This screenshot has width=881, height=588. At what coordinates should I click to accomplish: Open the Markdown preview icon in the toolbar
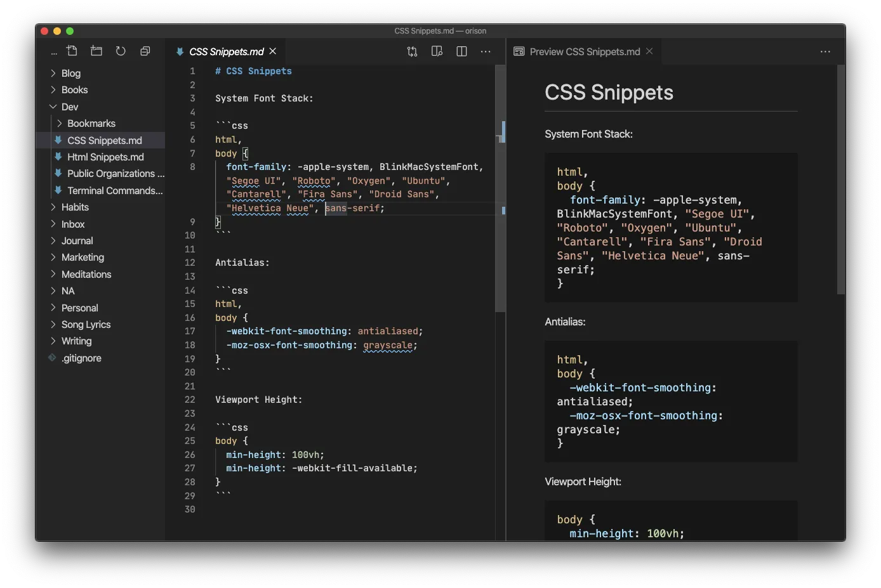437,51
